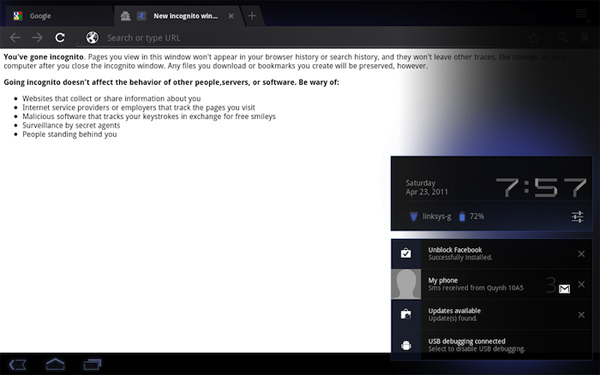The width and height of the screenshot is (600, 375).
Task: Open My phone SMS notification
Action: tap(492, 284)
